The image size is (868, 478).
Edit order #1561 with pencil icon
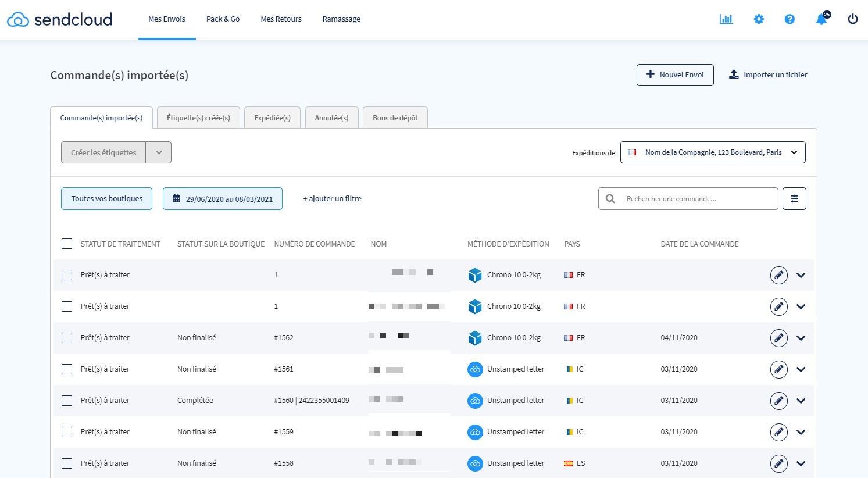[x=779, y=369]
